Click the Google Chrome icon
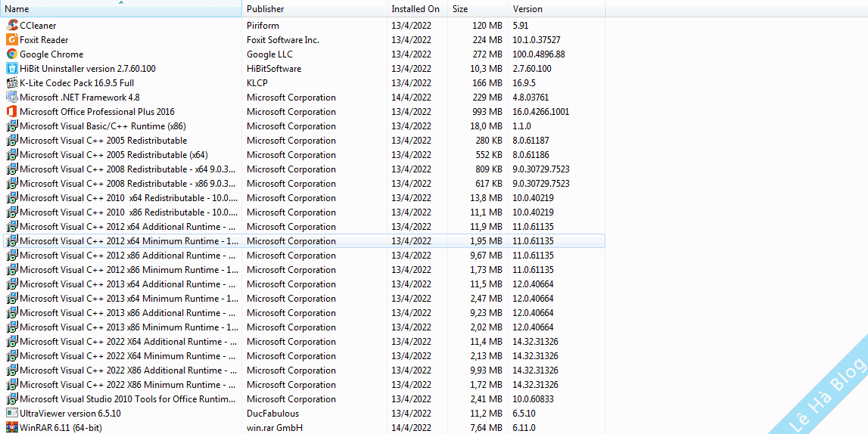Viewport: 868px width, 434px height. tap(11, 54)
